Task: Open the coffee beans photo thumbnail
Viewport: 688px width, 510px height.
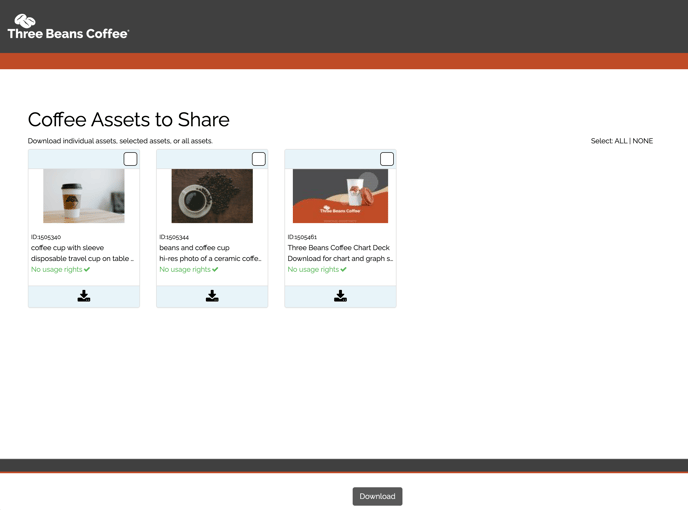Action: click(x=212, y=195)
